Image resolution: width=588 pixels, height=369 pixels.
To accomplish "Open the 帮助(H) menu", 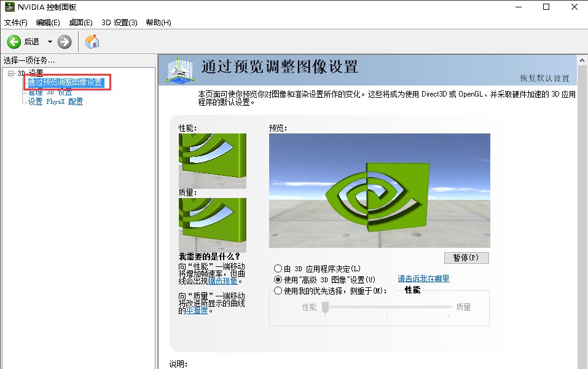I will coord(158,22).
